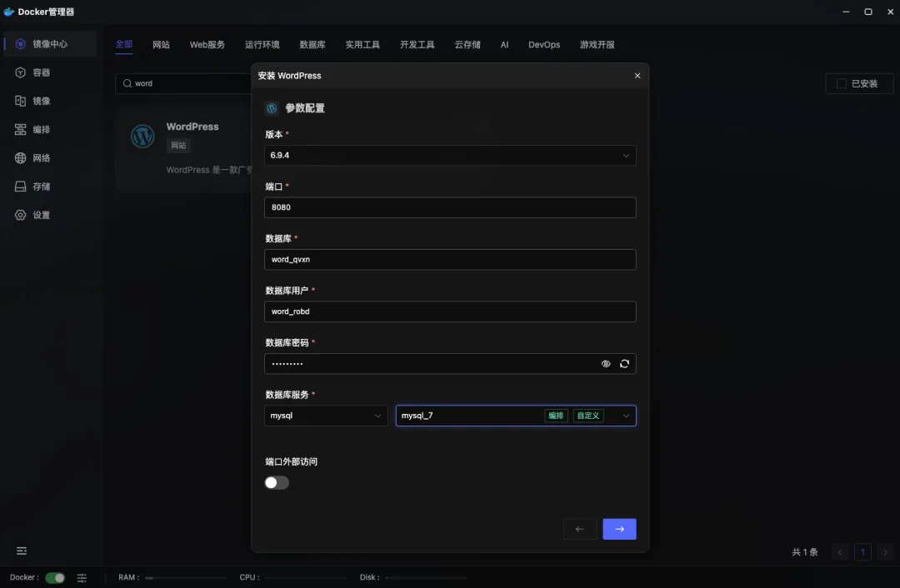The width and height of the screenshot is (900, 588).
Task: Open the mysql_7 service dropdown
Action: [x=516, y=416]
